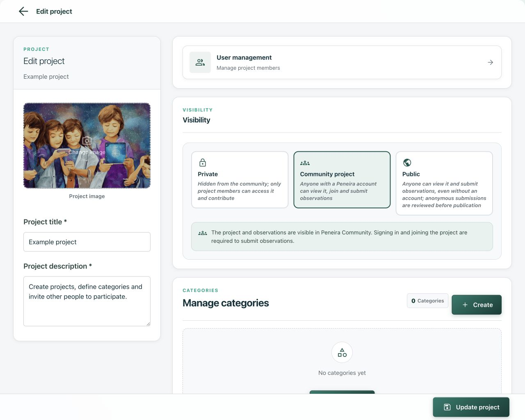Click the Public globe icon

[x=407, y=162]
